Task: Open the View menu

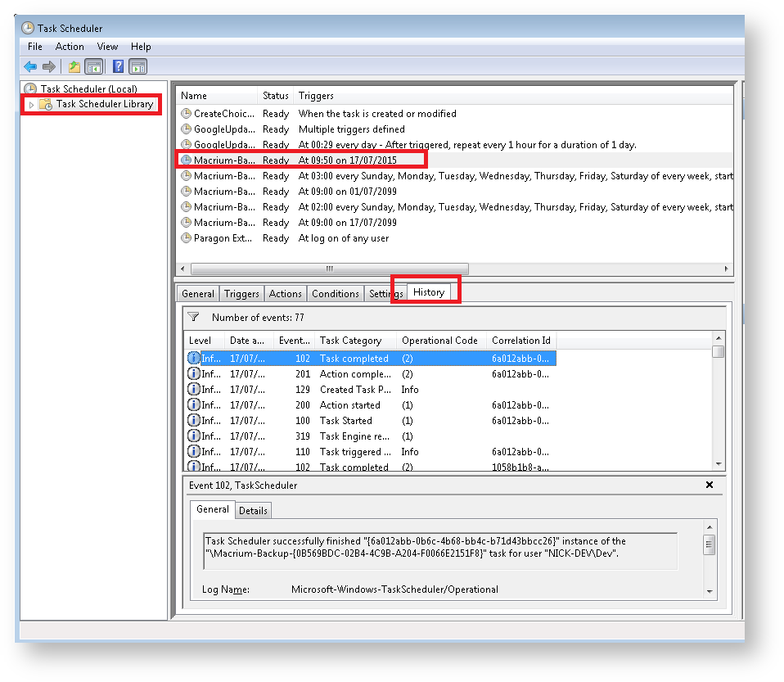Action: [107, 47]
